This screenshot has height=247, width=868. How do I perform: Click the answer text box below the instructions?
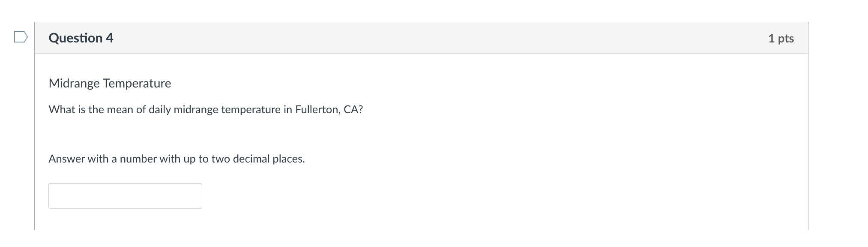[125, 196]
